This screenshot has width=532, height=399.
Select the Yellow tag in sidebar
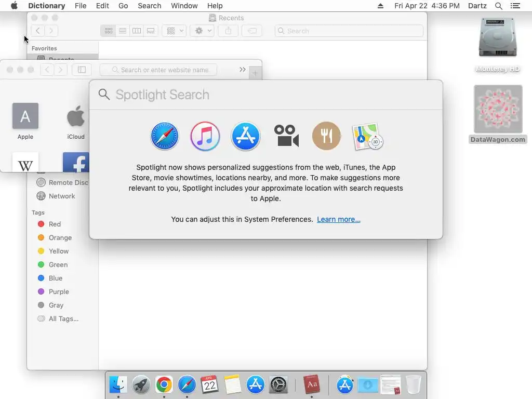click(x=63, y=251)
